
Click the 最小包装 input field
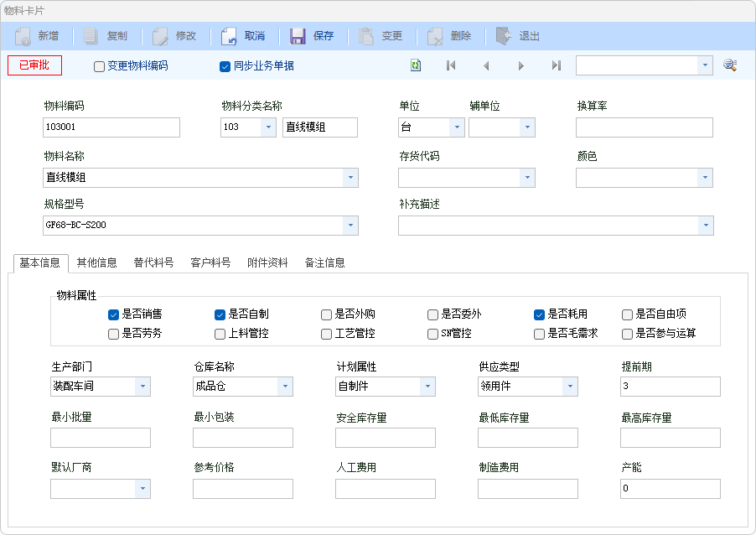click(243, 438)
